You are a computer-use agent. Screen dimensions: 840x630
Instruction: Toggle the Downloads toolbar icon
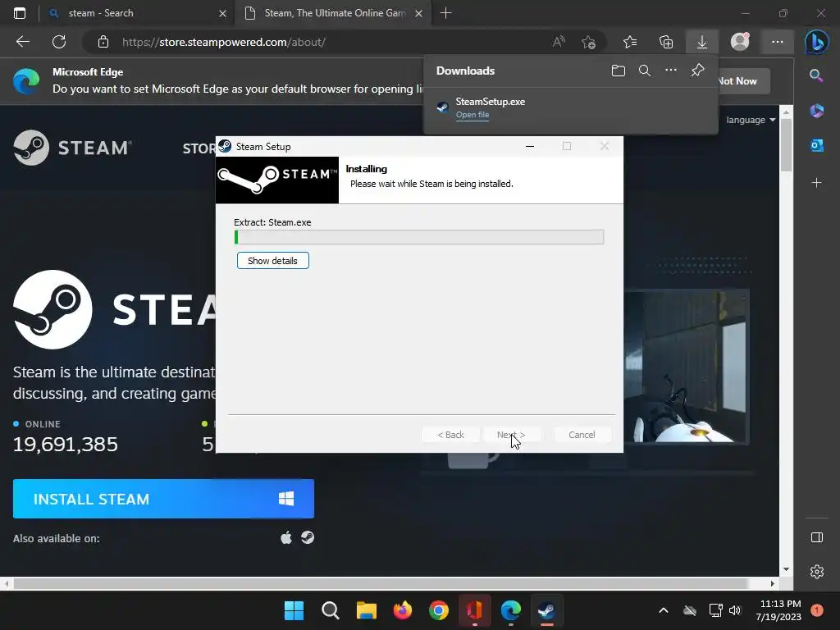[702, 42]
